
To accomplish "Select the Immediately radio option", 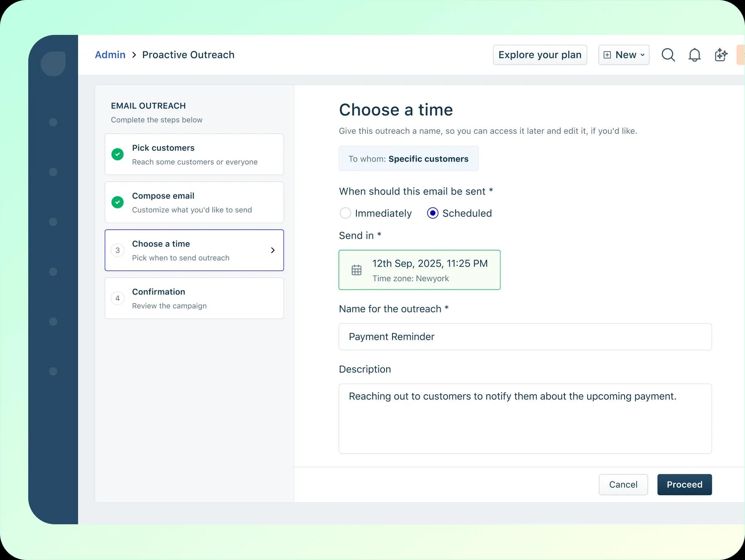I will click(x=345, y=213).
